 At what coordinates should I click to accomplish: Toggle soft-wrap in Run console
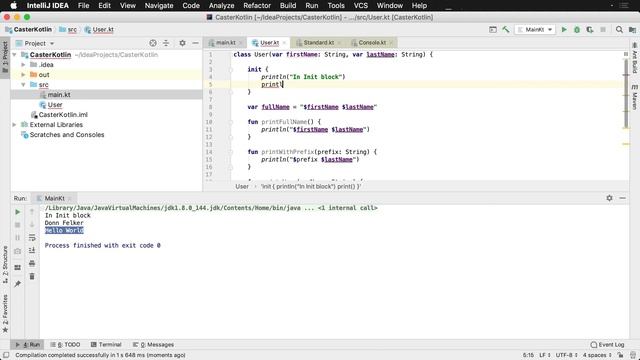click(32, 238)
